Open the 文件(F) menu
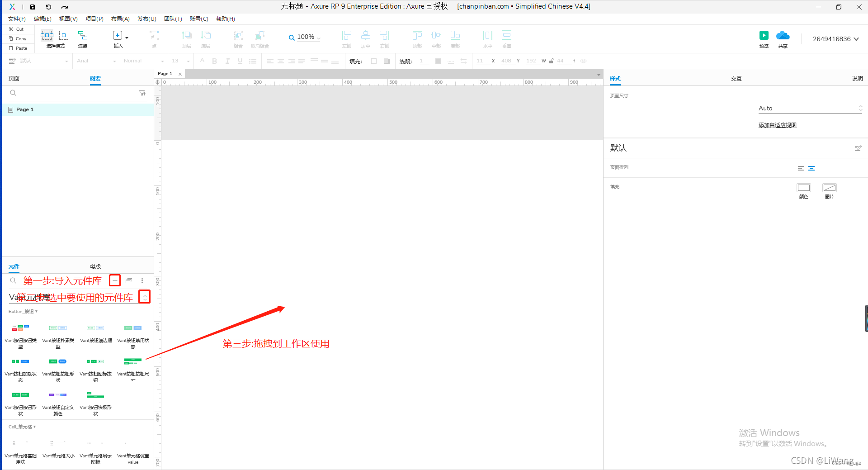 point(17,19)
